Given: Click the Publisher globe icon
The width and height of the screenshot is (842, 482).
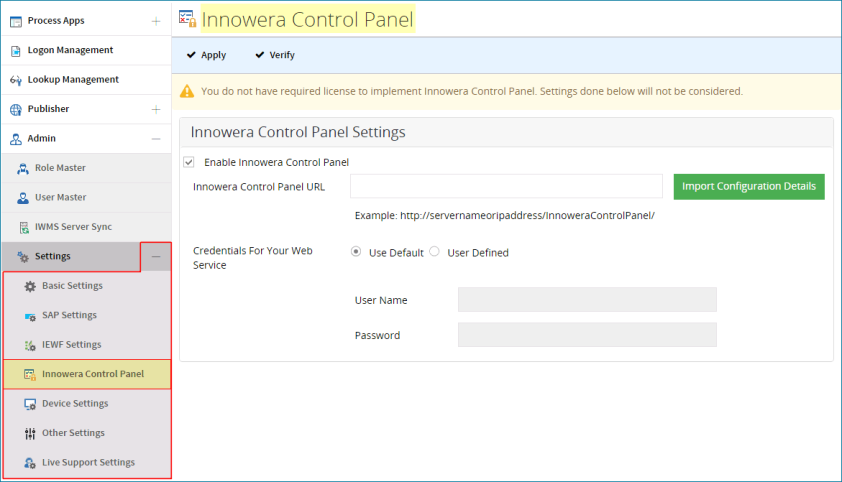Looking at the screenshot, I should point(16,109).
